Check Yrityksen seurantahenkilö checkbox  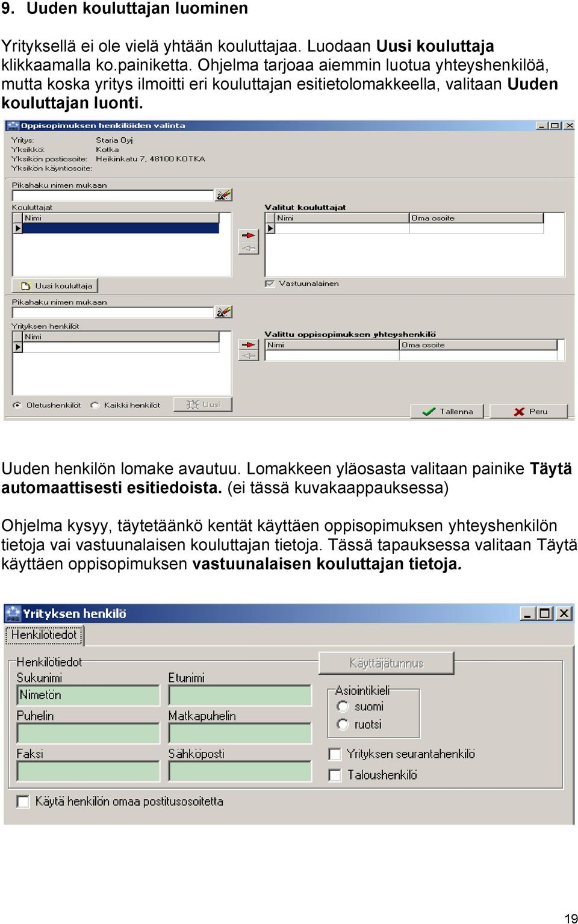[335, 754]
